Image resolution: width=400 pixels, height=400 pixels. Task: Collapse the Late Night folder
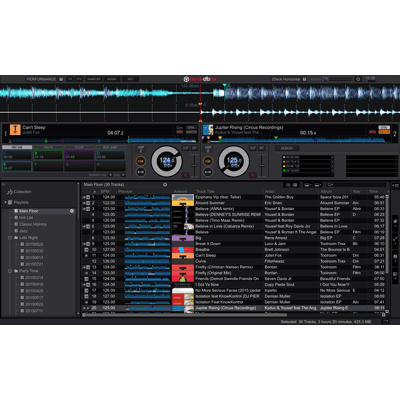coord(10,238)
